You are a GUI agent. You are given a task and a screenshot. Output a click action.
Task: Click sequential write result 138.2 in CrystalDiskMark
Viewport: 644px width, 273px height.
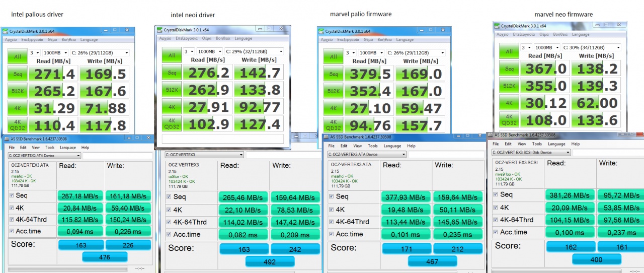(x=596, y=68)
